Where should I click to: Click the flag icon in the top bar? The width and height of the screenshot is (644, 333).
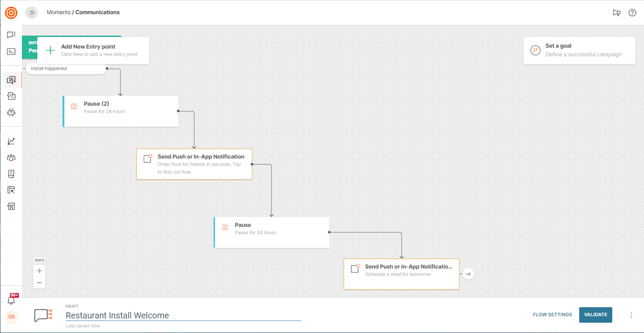617,12
